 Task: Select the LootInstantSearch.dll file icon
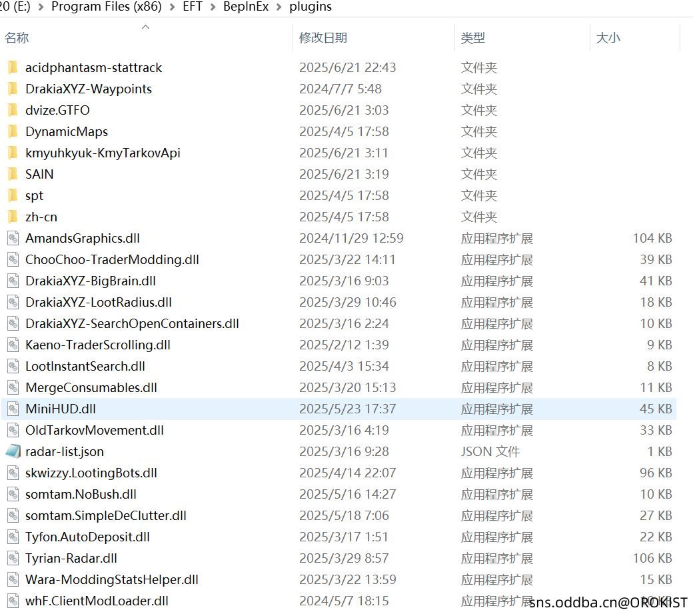pos(13,366)
